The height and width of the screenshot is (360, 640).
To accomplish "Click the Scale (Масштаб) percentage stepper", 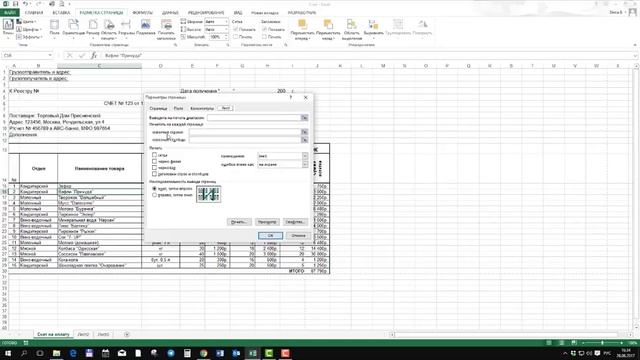I will [x=227, y=37].
